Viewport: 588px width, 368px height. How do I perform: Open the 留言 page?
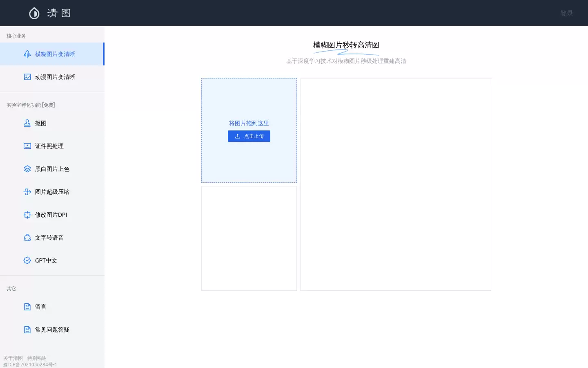[52, 307]
